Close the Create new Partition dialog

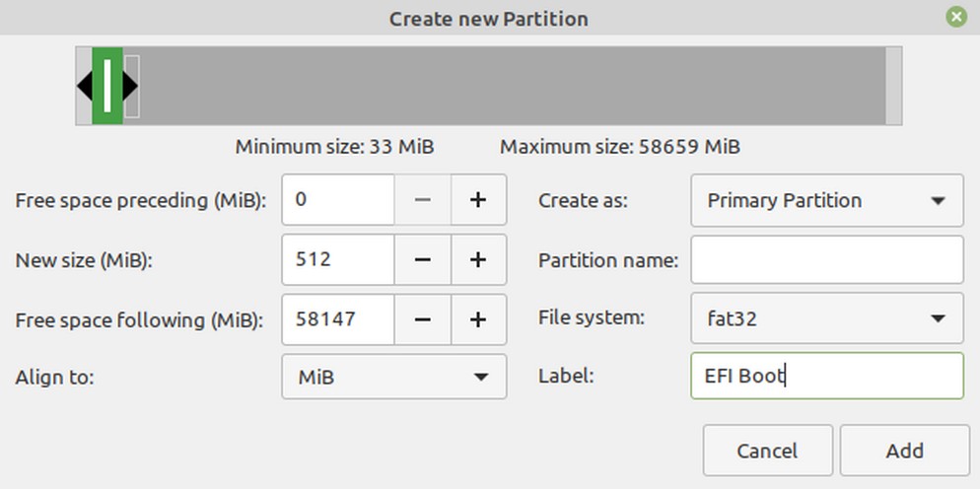coord(955,17)
